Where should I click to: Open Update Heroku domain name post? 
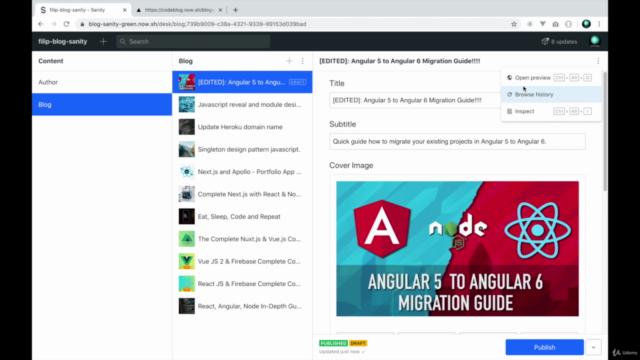[242, 127]
